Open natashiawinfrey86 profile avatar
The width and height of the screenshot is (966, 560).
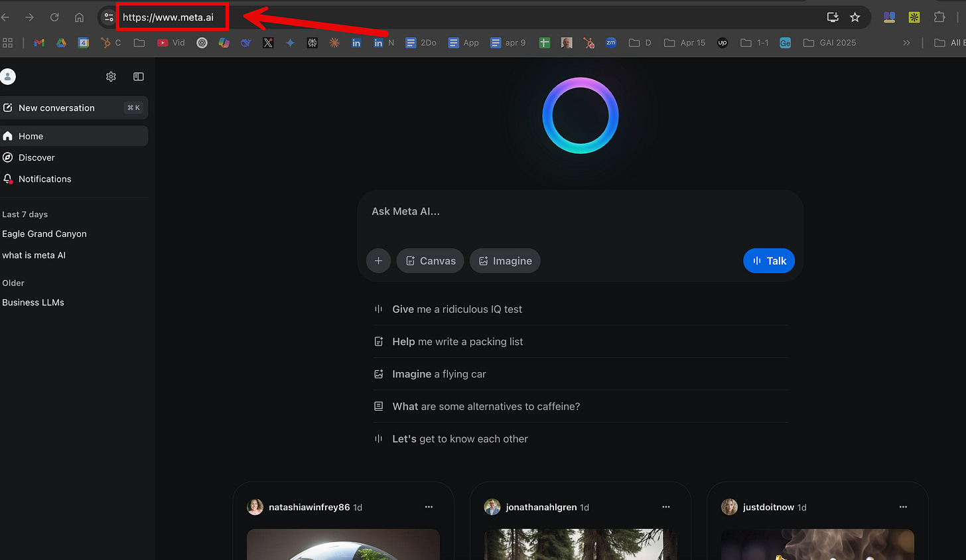point(255,507)
